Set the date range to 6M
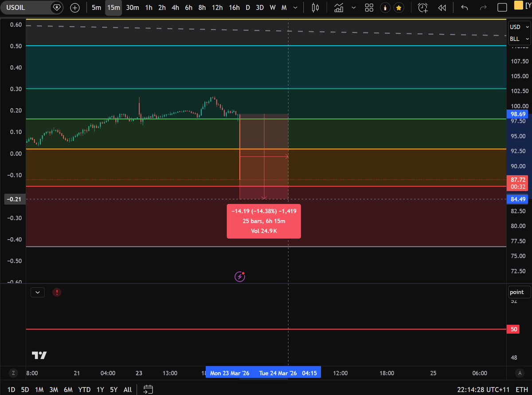This screenshot has width=532, height=395. click(x=68, y=390)
